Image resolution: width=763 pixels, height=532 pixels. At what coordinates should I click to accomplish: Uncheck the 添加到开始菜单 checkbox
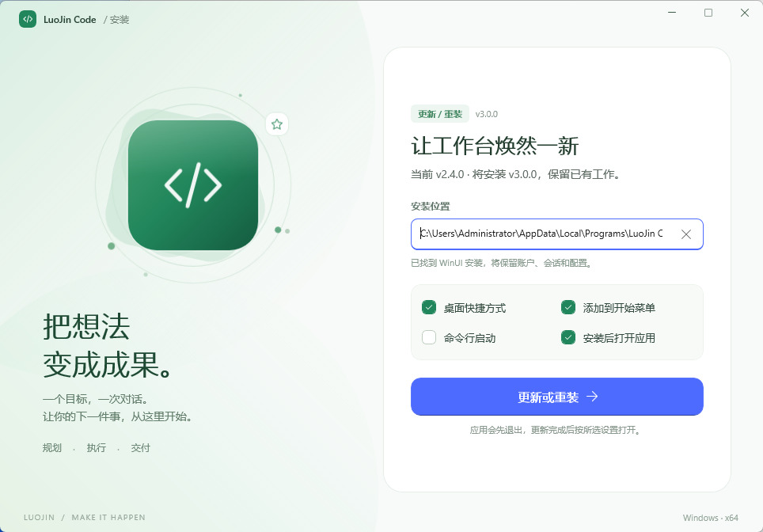(x=568, y=308)
